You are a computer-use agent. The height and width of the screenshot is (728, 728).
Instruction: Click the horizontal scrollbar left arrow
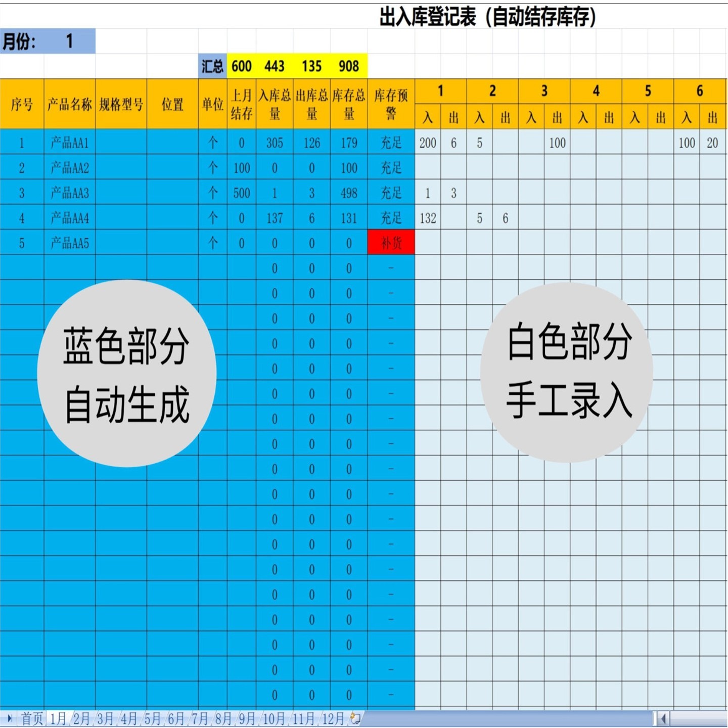(x=664, y=718)
